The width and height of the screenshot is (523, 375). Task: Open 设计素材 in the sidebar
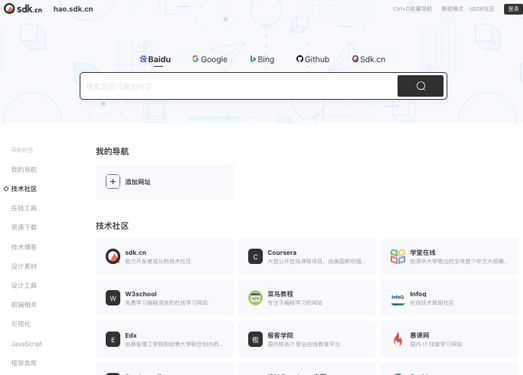[x=24, y=266]
